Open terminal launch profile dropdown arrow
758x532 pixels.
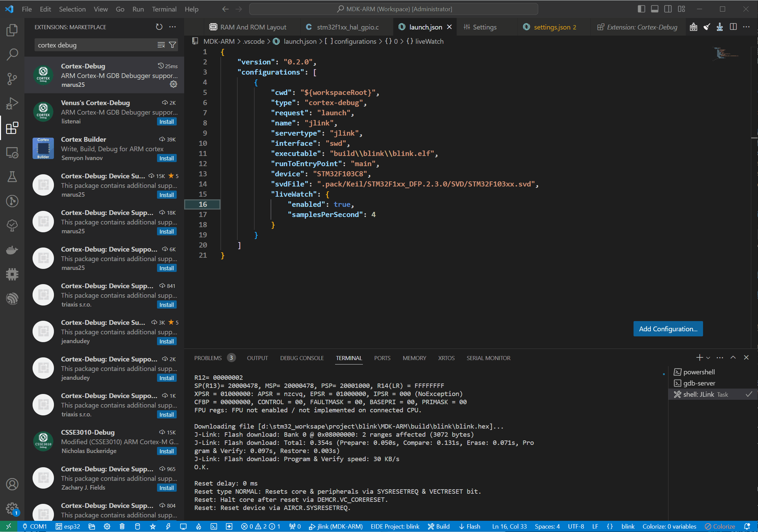tap(708, 358)
